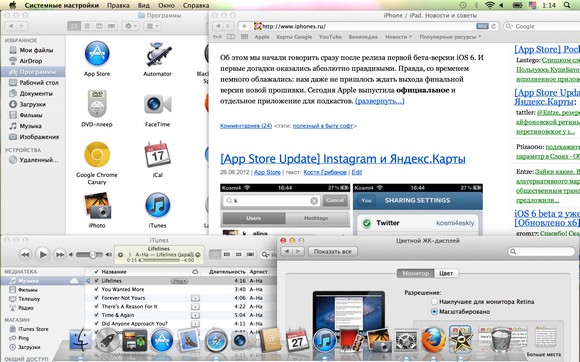
Task: Open Trash in the Dock
Action: [501, 340]
